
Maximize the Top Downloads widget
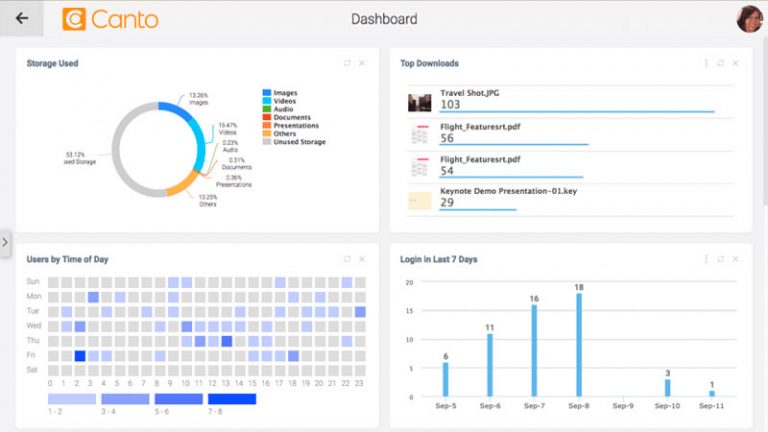click(x=720, y=63)
